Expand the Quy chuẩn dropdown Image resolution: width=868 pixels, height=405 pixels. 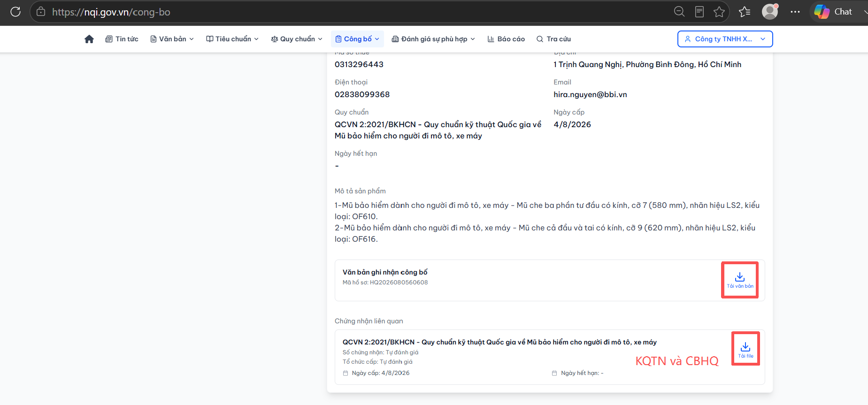(x=297, y=39)
